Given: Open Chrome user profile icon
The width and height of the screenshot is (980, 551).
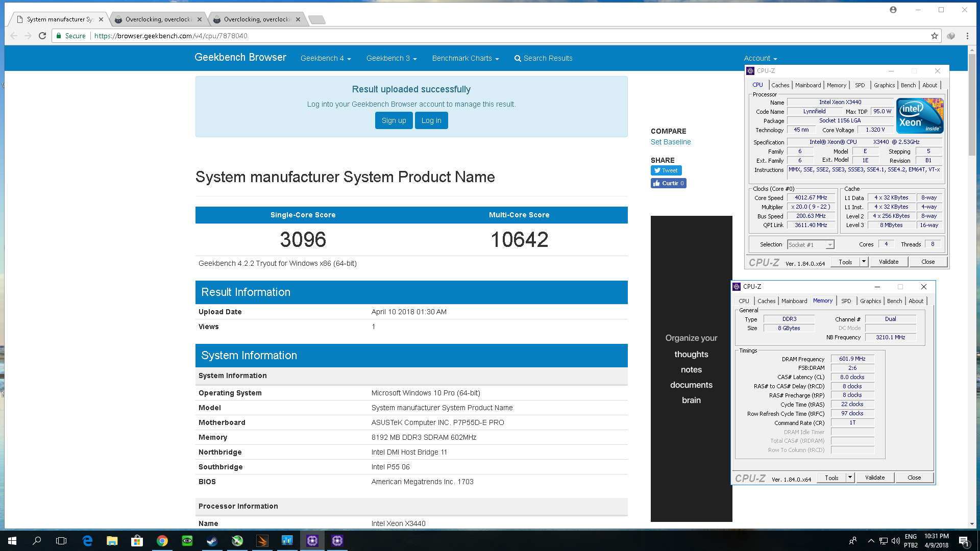Looking at the screenshot, I should tap(893, 10).
